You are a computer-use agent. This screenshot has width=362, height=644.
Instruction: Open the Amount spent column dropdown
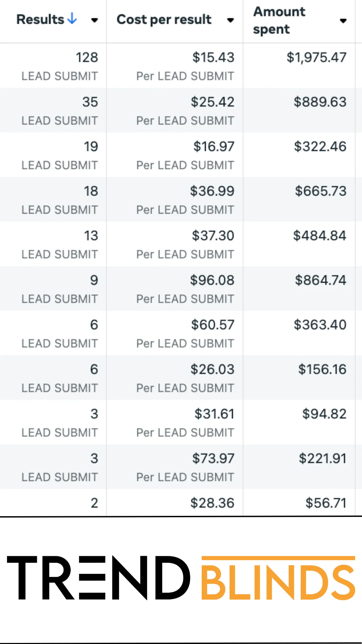coord(343,21)
